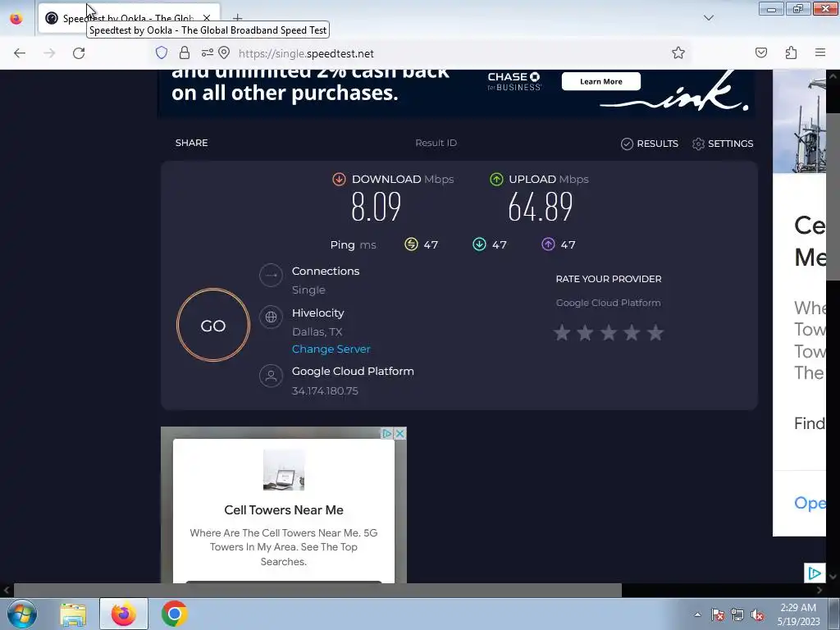Click the network tray icon
The width and height of the screenshot is (840, 630).
point(737,614)
